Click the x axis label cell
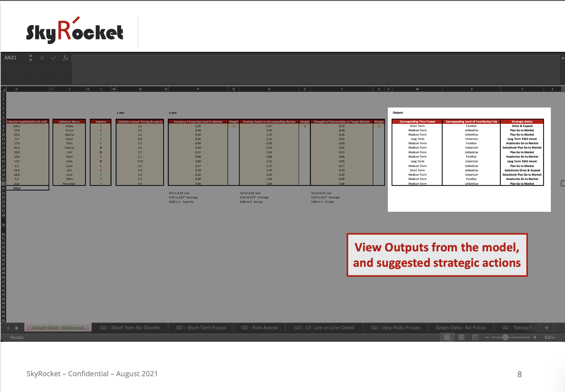Viewport: 565px width, 392px height. pyautogui.click(x=120, y=113)
